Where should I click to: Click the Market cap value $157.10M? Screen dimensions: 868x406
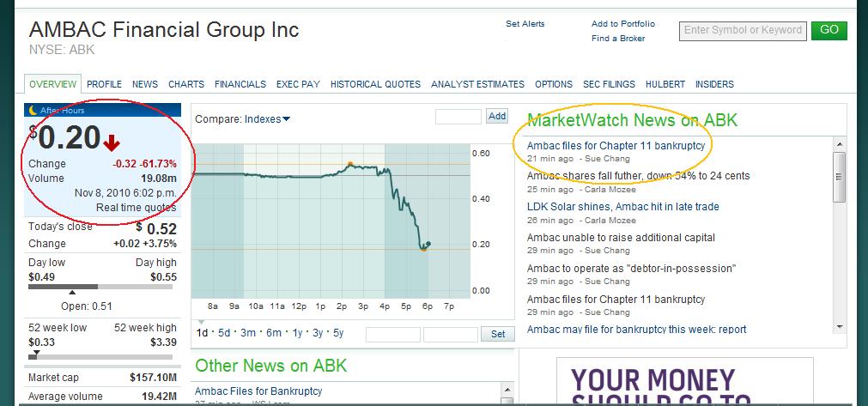pos(154,378)
